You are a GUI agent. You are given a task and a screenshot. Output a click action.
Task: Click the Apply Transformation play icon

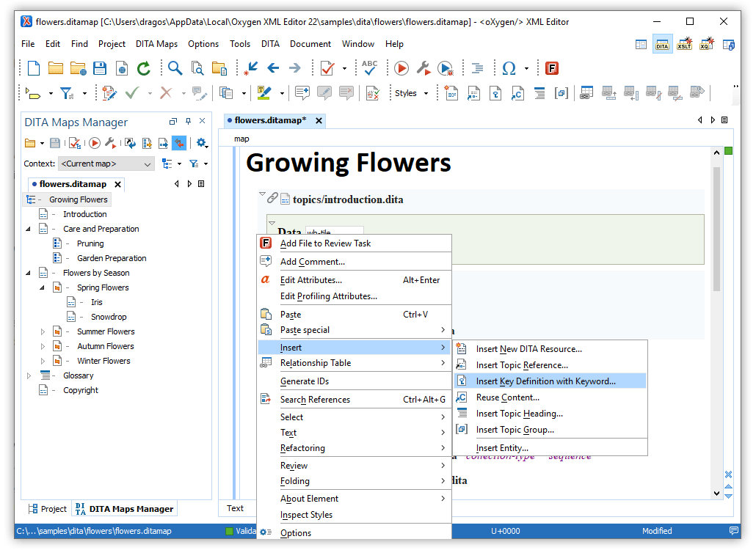[401, 68]
